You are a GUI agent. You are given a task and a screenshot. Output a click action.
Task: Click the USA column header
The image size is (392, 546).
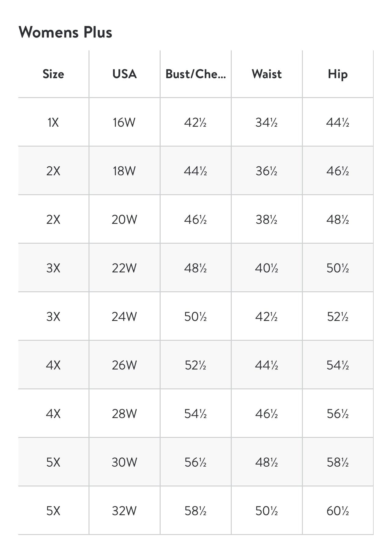click(124, 74)
